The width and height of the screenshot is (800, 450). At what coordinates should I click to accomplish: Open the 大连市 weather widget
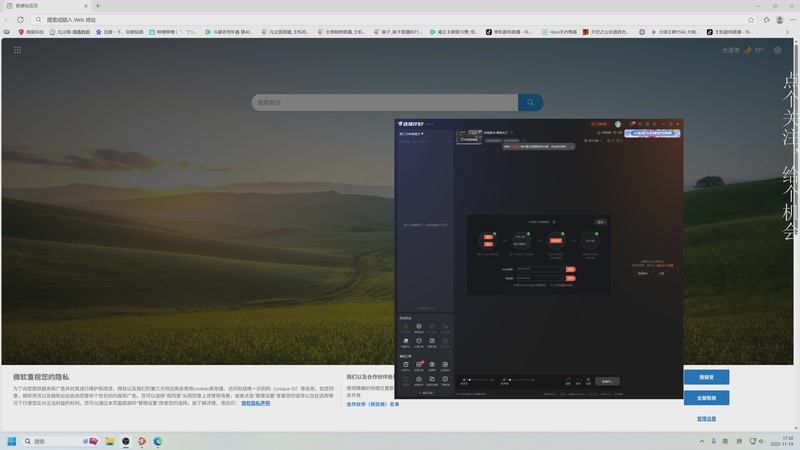(742, 50)
